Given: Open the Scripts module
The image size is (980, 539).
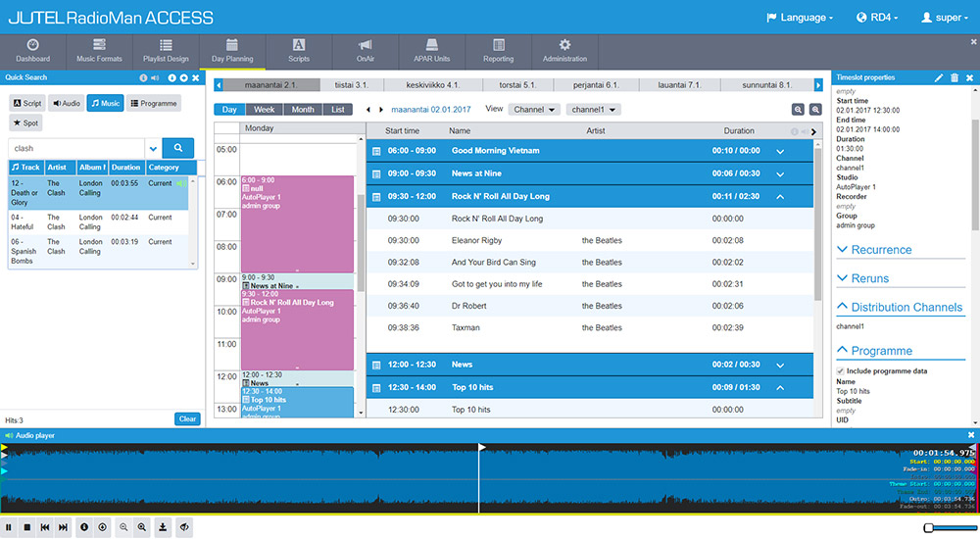Looking at the screenshot, I should point(299,51).
